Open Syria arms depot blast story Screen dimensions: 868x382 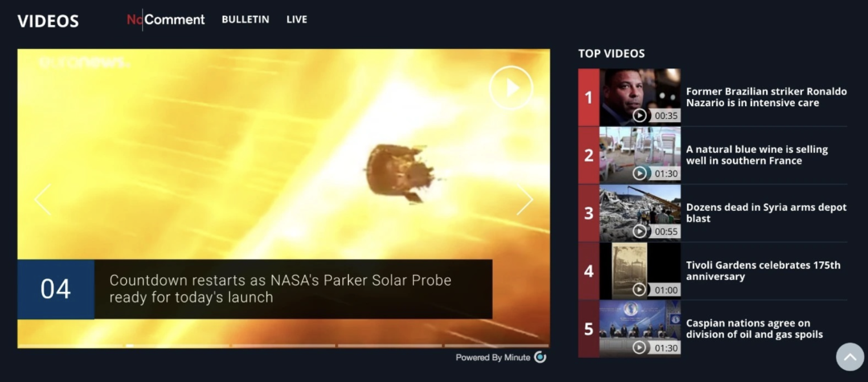(766, 212)
